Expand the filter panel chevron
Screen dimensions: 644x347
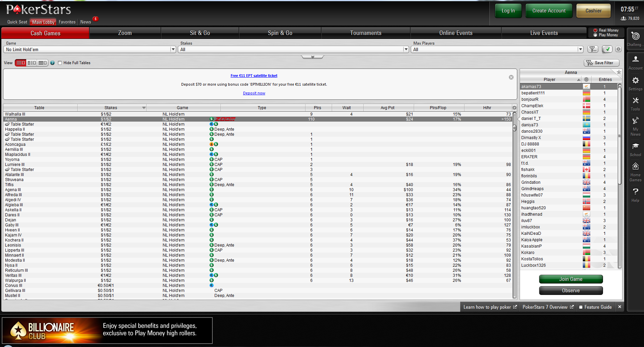click(313, 57)
